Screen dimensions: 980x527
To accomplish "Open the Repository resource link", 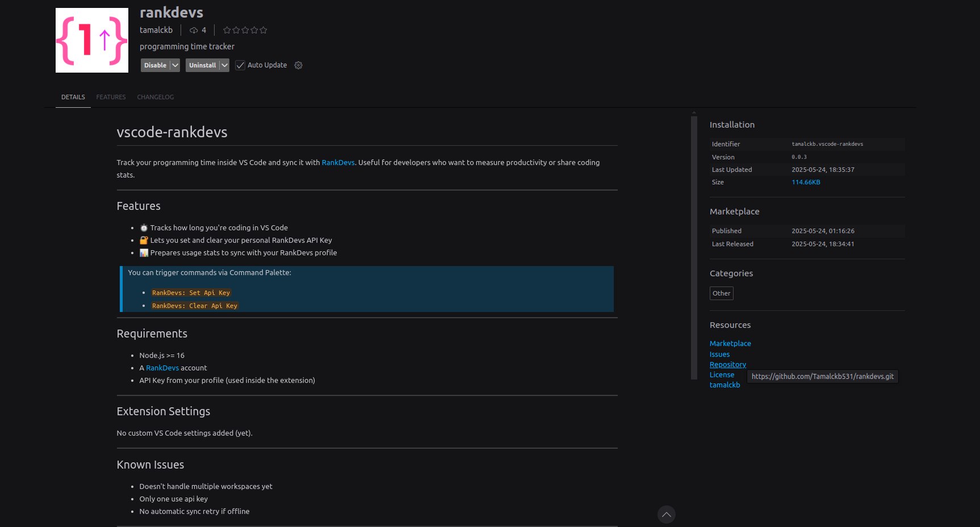I will click(728, 364).
